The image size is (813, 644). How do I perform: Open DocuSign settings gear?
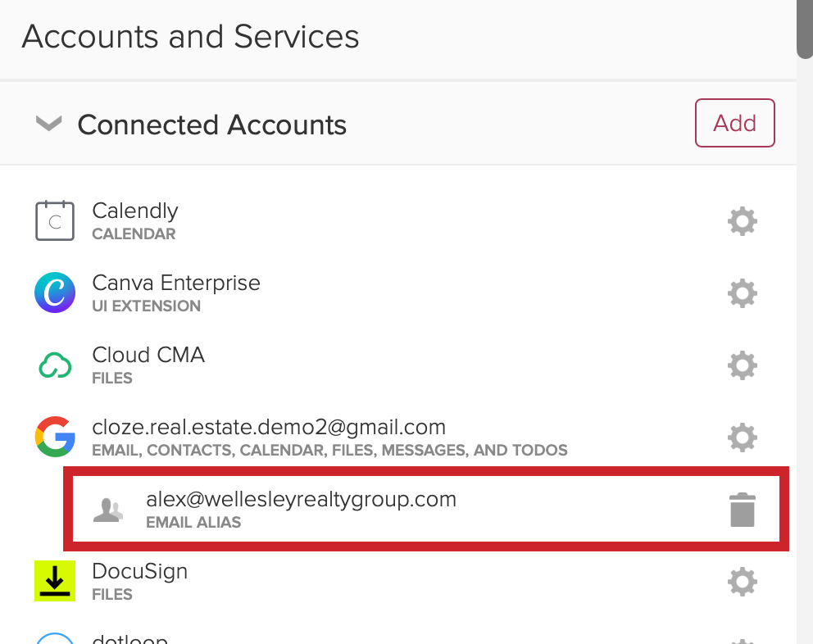(x=742, y=582)
